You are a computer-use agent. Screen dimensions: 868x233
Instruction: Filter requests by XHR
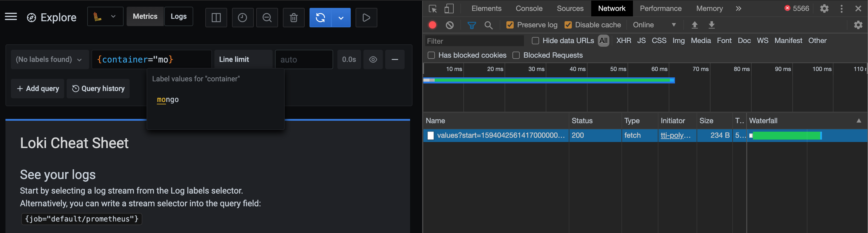tap(624, 41)
